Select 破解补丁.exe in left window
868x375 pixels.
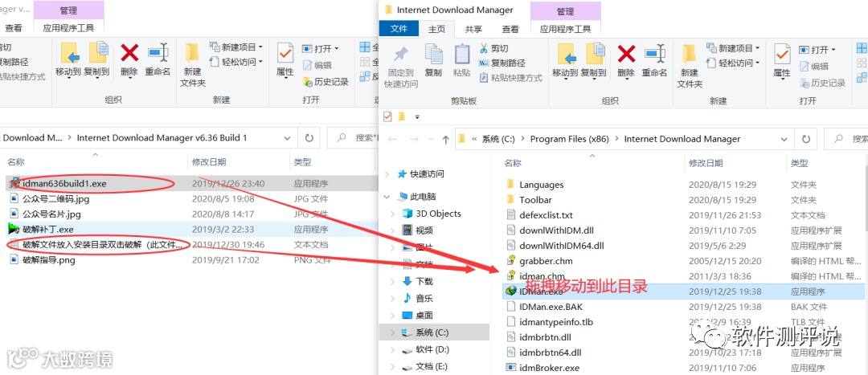pos(47,229)
